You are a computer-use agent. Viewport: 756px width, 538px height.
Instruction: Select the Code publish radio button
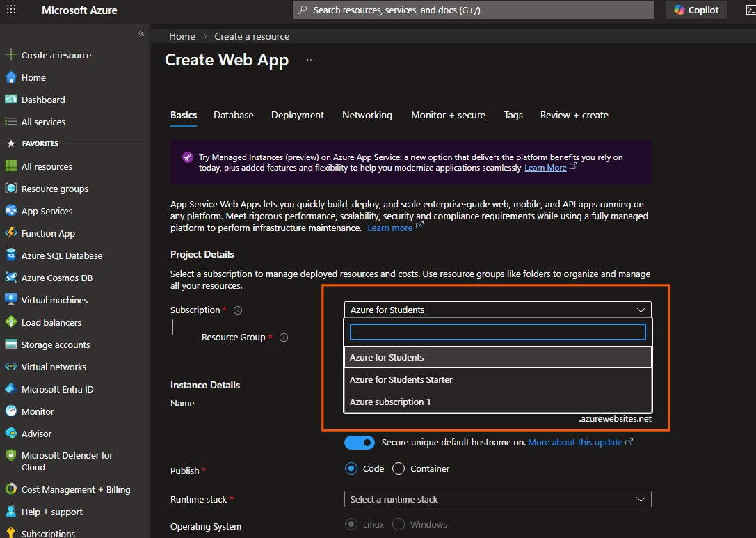pyautogui.click(x=351, y=468)
